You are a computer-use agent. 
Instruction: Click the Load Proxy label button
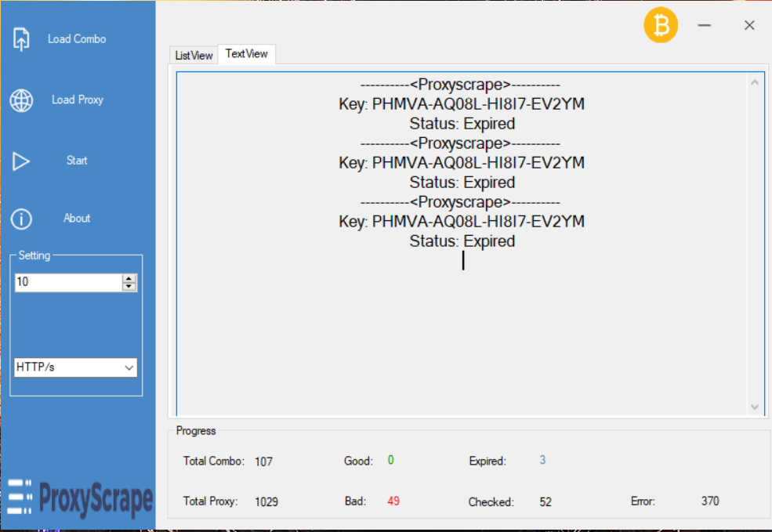(x=78, y=100)
